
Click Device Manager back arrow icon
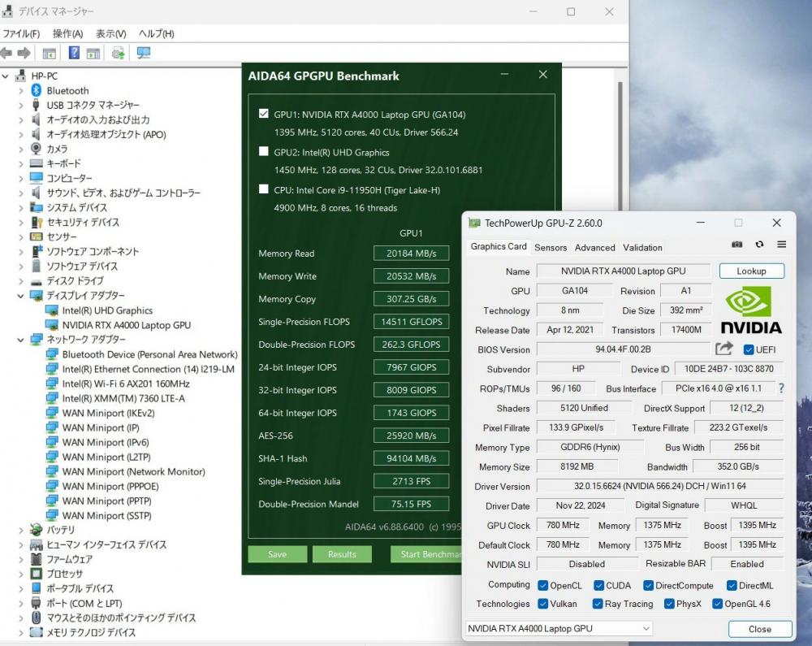coord(6,52)
